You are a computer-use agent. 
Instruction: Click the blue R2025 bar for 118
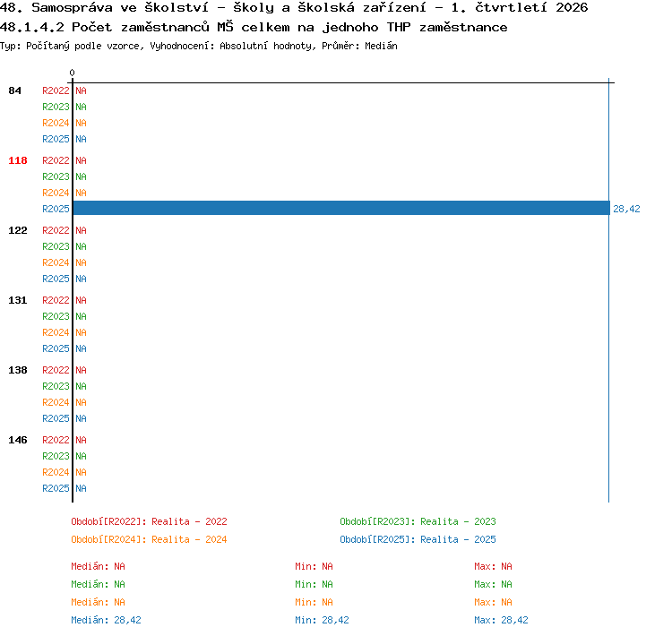341,209
